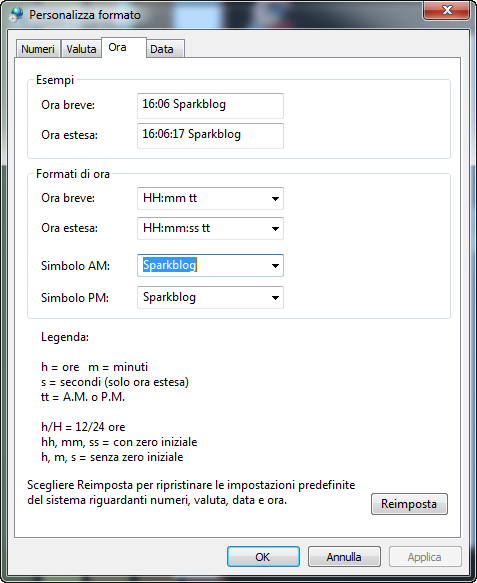The height and width of the screenshot is (583, 477).
Task: Click inside the Simbolo AM text field
Action: coord(203,265)
